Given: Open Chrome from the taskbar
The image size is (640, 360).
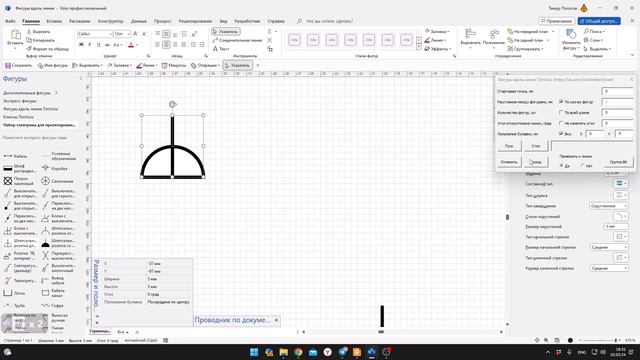Looking at the screenshot, I should (298, 352).
